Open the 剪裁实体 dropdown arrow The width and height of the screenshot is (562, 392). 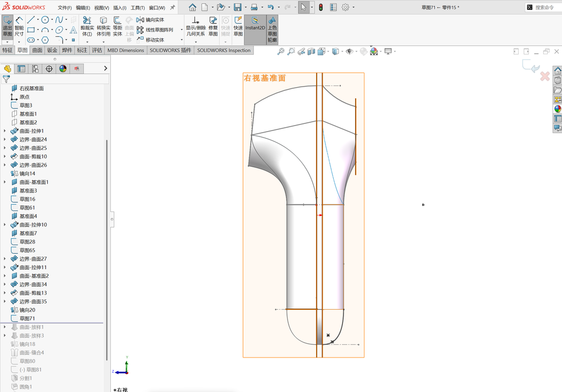point(87,42)
